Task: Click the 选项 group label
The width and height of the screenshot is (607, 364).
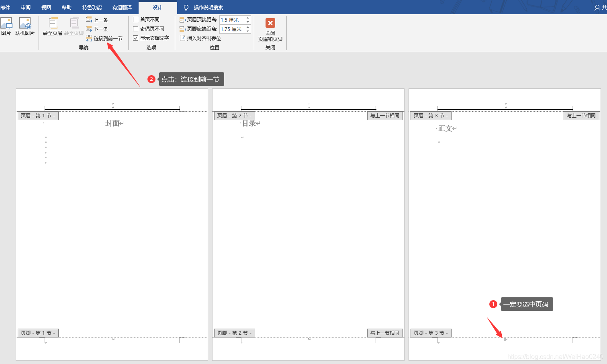Action: [x=151, y=48]
